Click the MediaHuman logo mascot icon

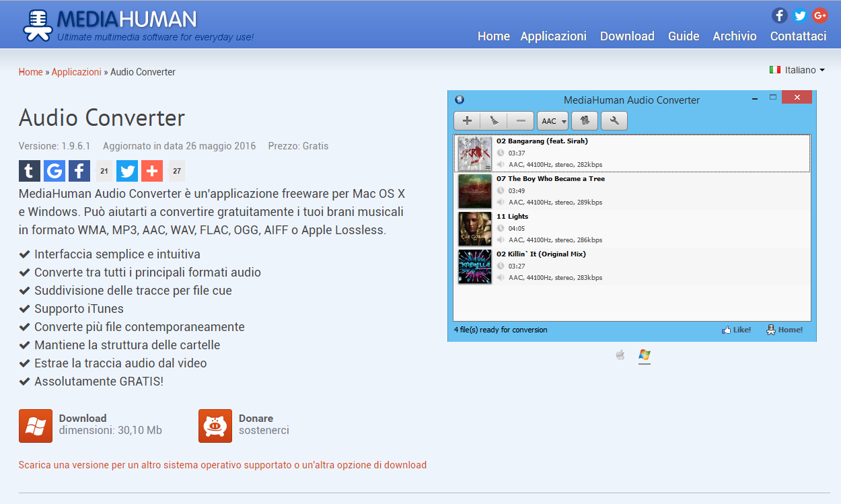[38, 25]
